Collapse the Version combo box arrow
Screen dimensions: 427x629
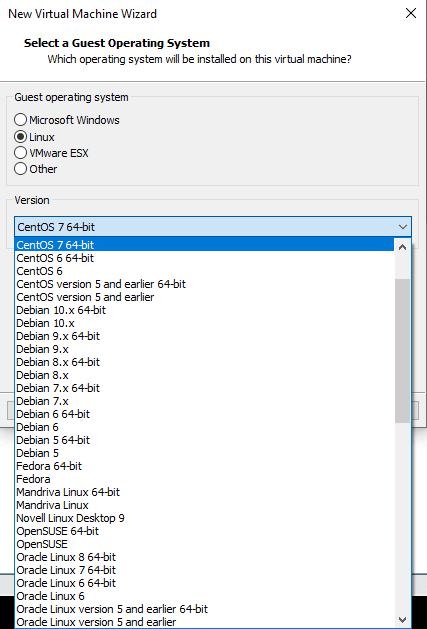click(403, 227)
